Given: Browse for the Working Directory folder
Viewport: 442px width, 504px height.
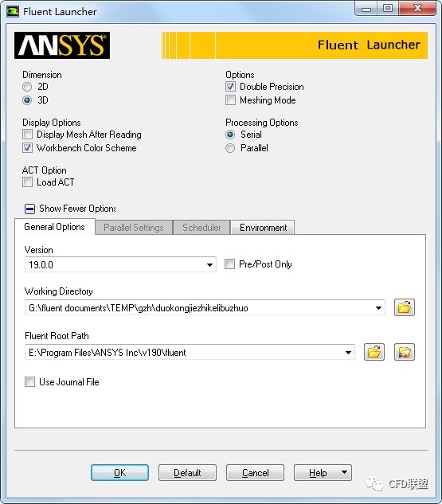Looking at the screenshot, I should (405, 307).
